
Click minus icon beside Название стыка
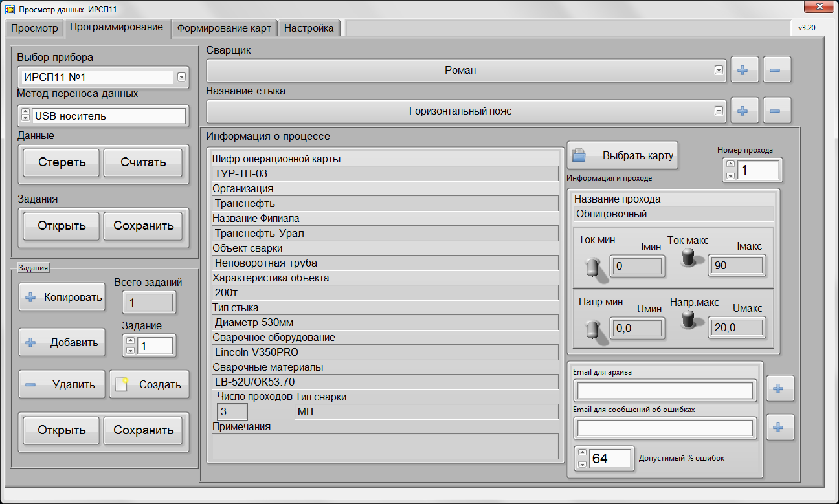coord(777,111)
